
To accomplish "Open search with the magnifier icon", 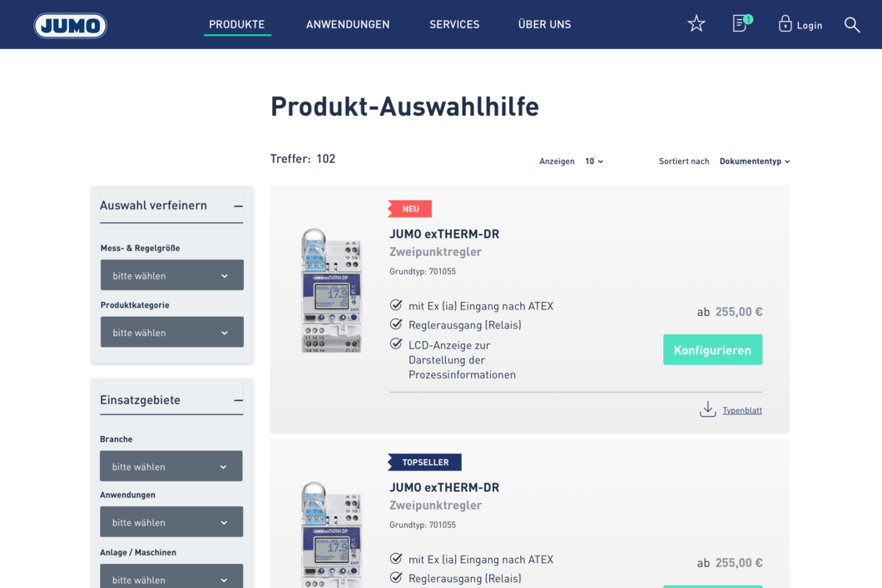I will 852,25.
